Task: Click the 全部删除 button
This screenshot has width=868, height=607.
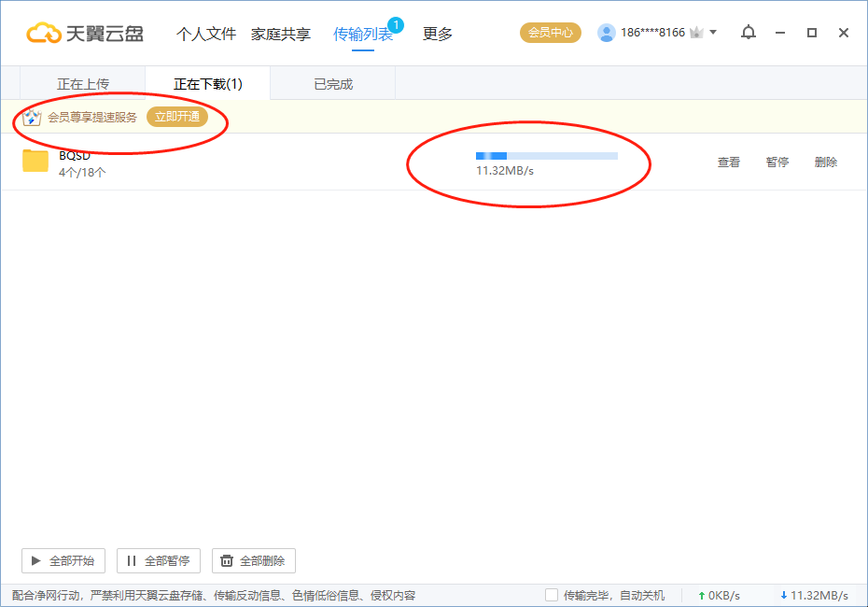Action: coord(254,561)
